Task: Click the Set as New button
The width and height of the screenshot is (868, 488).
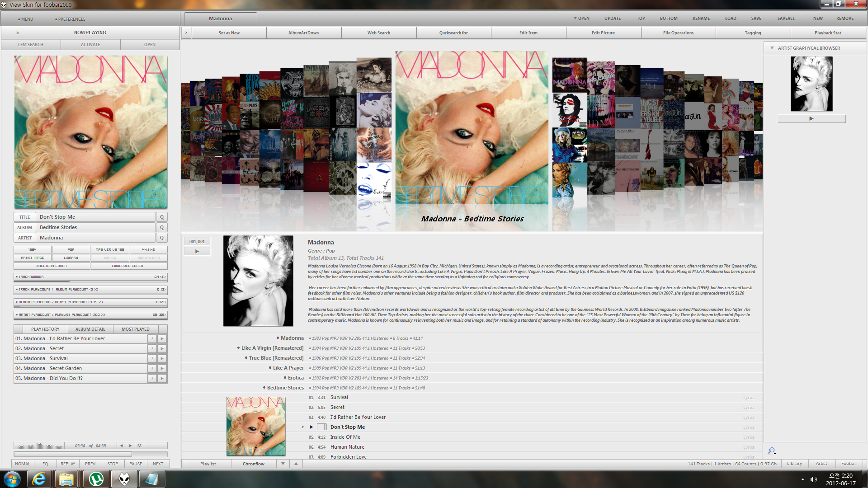Action: point(228,33)
